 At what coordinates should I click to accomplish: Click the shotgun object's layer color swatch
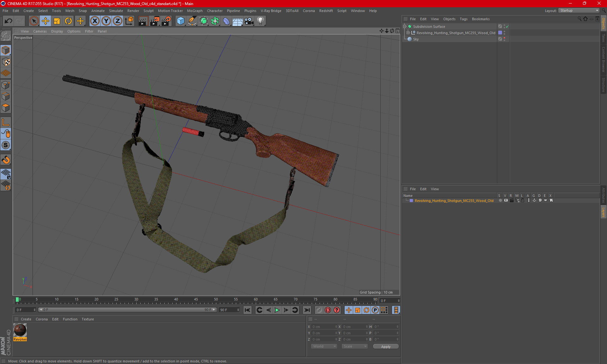click(x=500, y=33)
